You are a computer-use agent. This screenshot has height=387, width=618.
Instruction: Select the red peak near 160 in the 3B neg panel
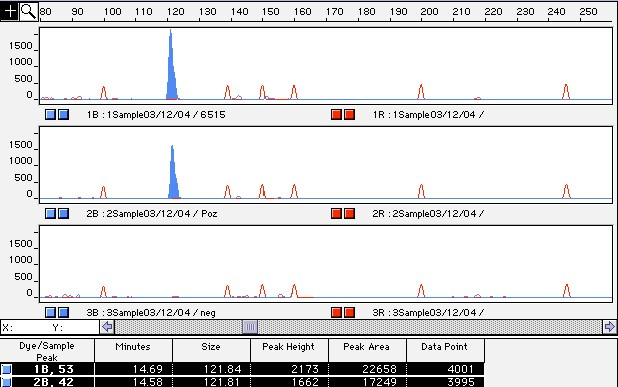pos(294,291)
